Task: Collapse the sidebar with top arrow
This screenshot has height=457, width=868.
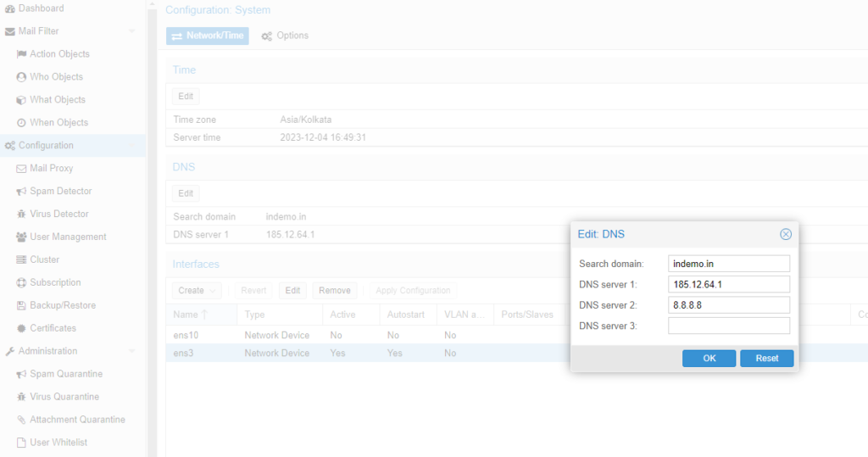Action: [x=152, y=4]
